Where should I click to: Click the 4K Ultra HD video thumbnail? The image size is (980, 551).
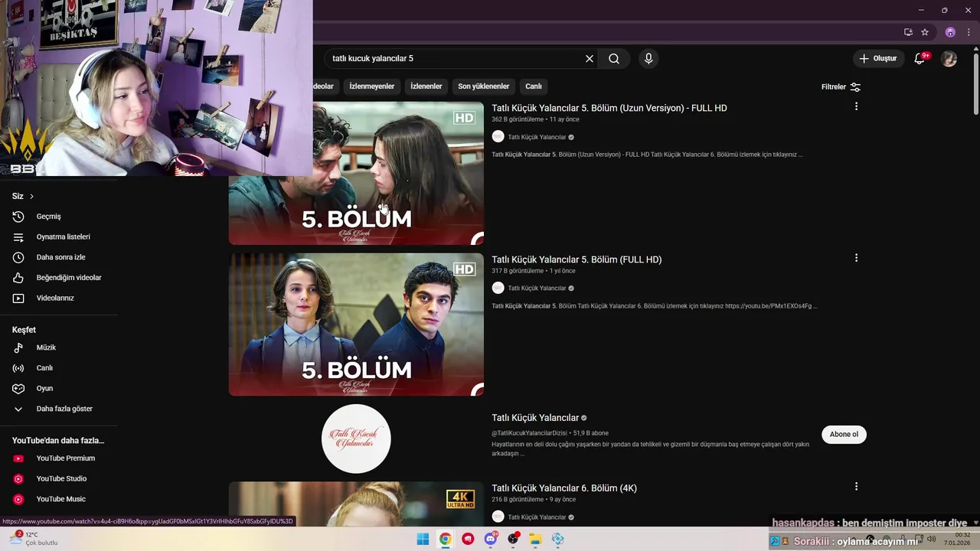coord(356,503)
